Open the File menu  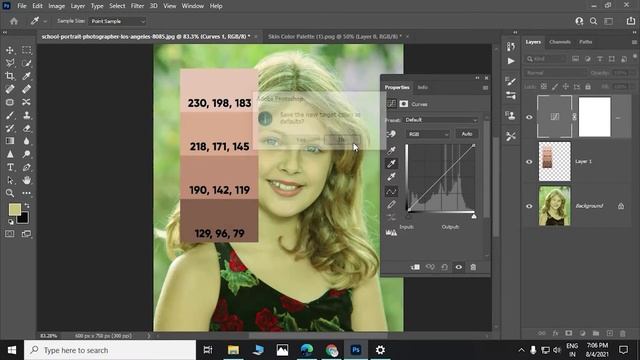point(22,6)
